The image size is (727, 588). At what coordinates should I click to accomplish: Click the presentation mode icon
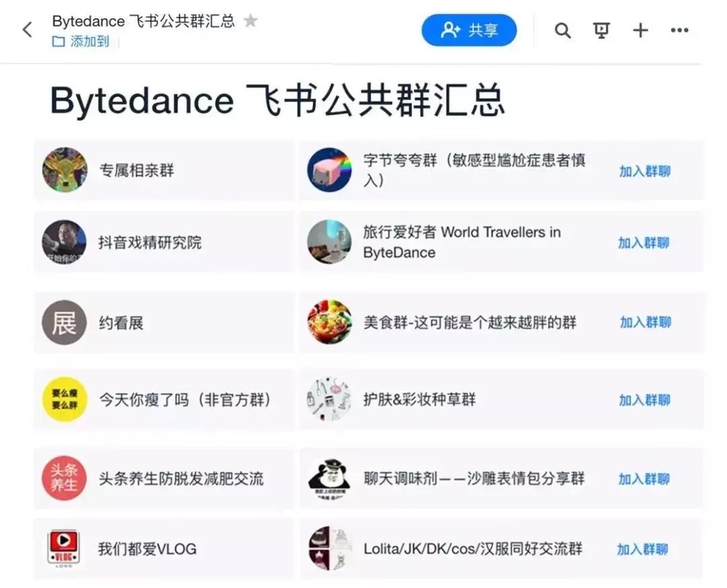pos(601,30)
